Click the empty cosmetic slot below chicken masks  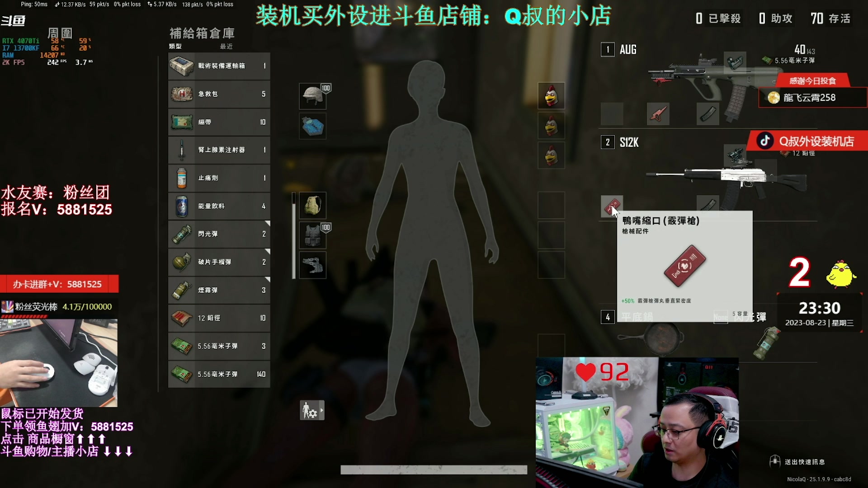coord(551,206)
